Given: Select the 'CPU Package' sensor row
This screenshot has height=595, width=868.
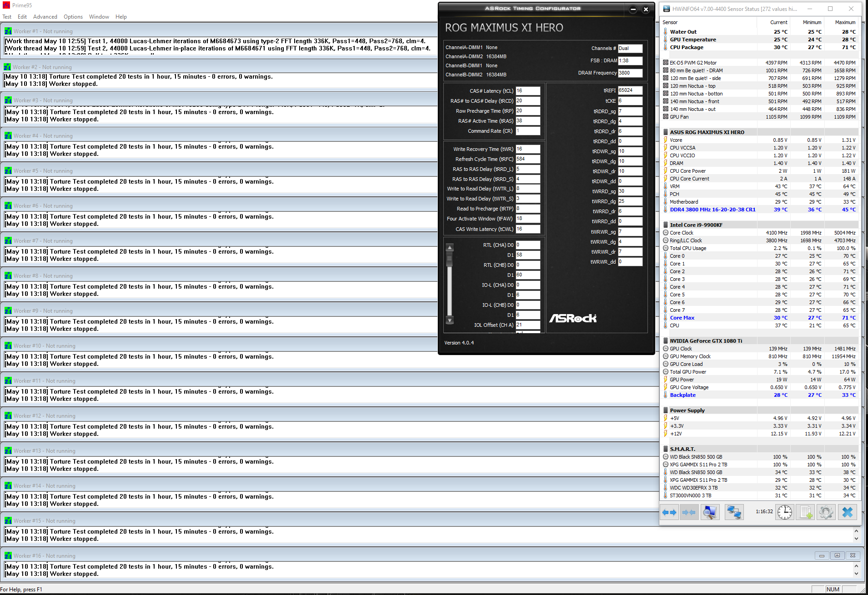Looking at the screenshot, I should click(x=759, y=47).
